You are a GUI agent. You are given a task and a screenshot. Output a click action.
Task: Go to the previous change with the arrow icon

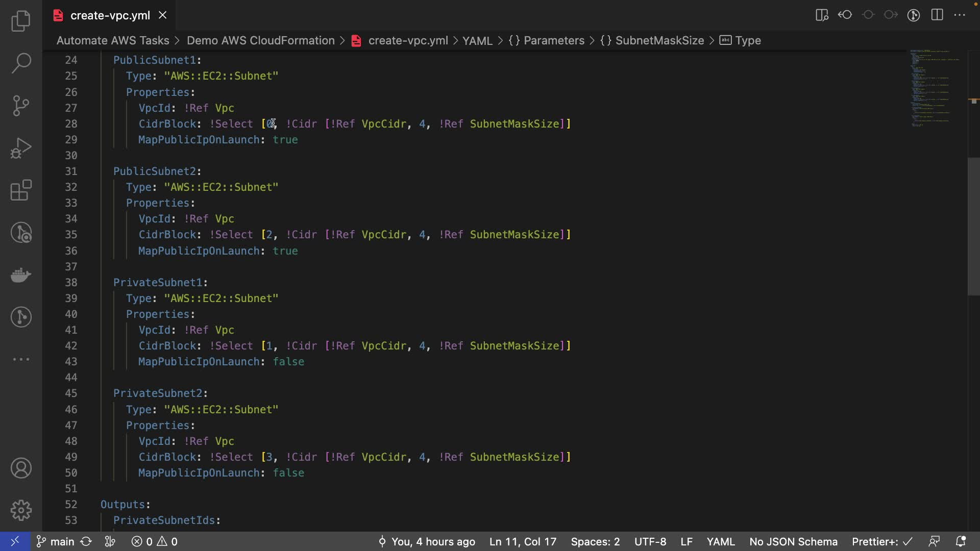(845, 15)
